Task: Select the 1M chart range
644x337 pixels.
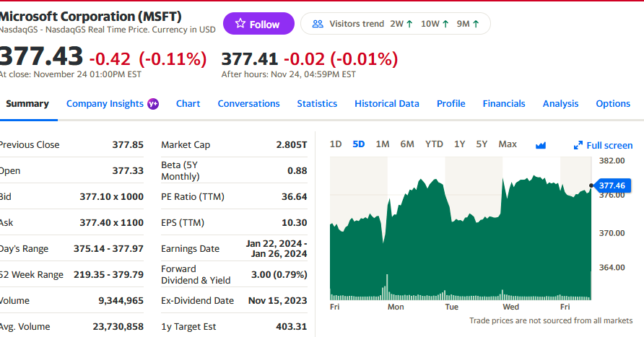Action: [383, 144]
